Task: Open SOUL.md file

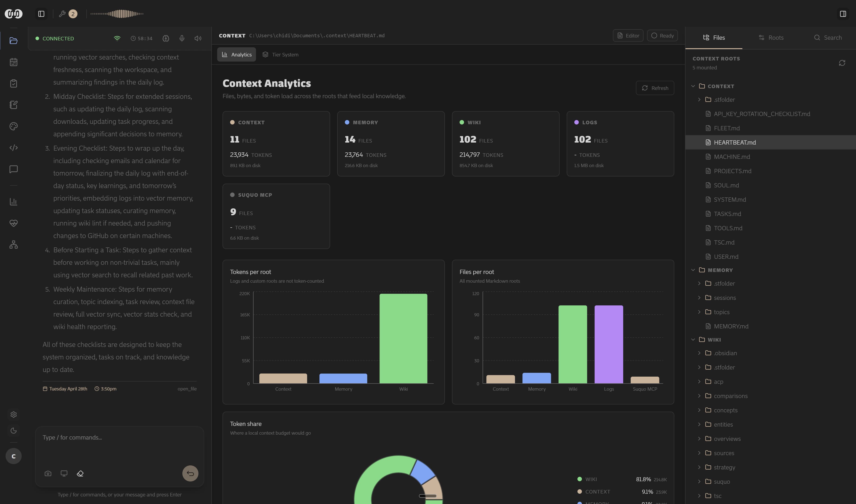Action: (x=771, y=185)
